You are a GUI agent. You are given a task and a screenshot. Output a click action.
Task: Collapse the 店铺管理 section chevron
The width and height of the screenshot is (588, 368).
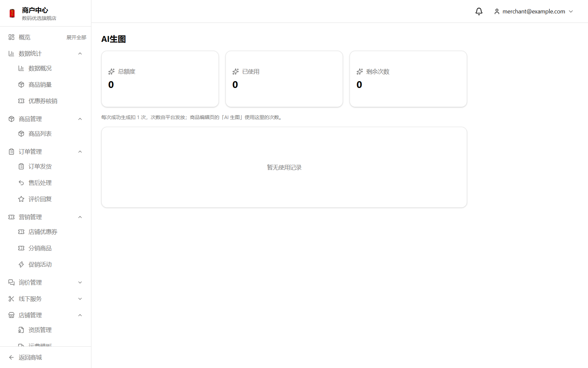click(x=80, y=315)
